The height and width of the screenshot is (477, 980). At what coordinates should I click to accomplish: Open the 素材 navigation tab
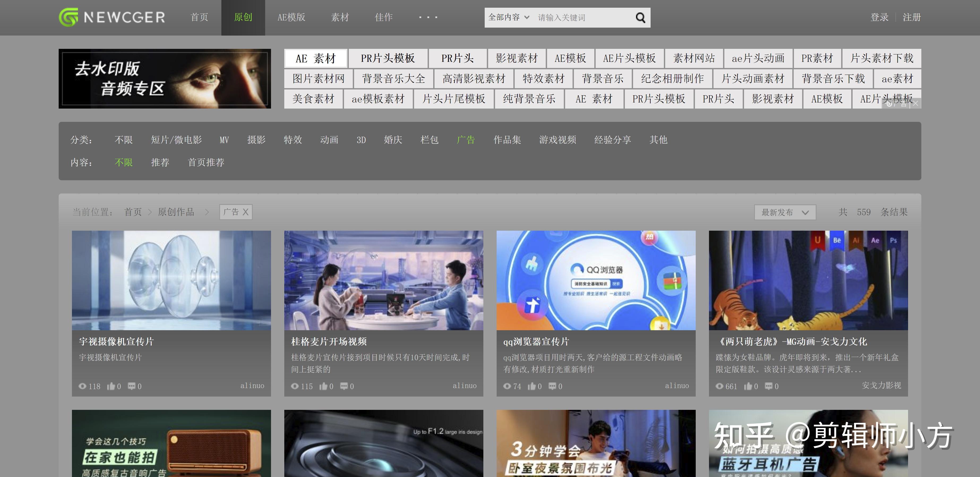340,18
